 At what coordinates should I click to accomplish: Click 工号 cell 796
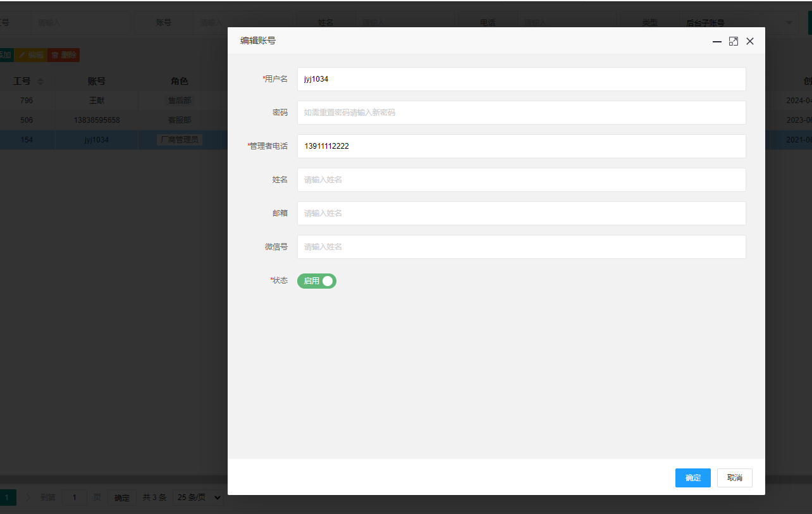click(x=27, y=100)
